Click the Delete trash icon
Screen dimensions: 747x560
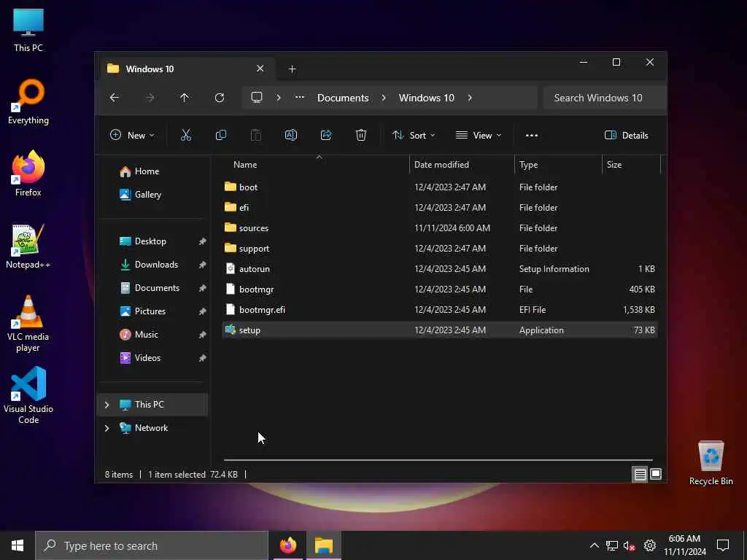point(360,135)
